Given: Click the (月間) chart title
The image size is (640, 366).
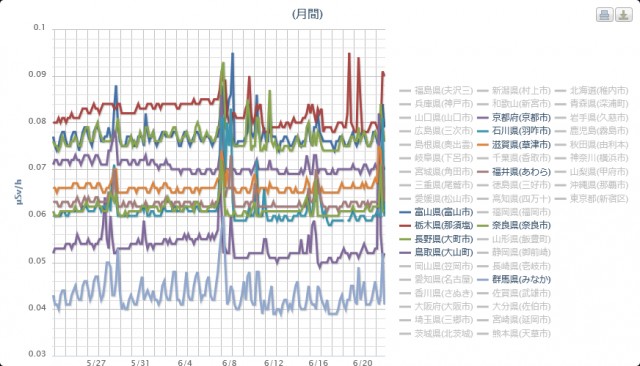Looking at the screenshot, I should [307, 14].
